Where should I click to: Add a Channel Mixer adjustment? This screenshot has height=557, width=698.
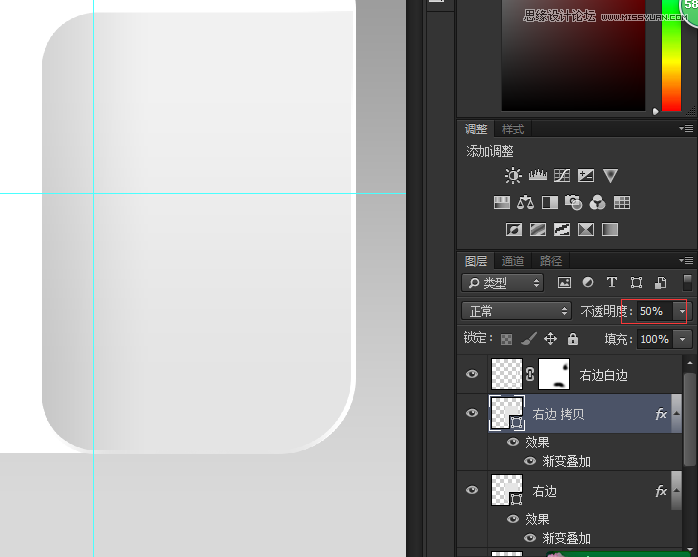coord(597,203)
